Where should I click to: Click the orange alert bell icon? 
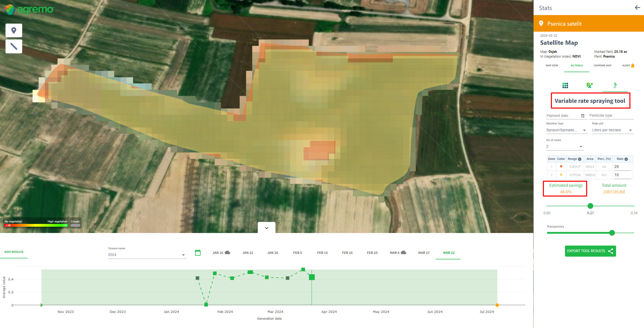tap(633, 66)
